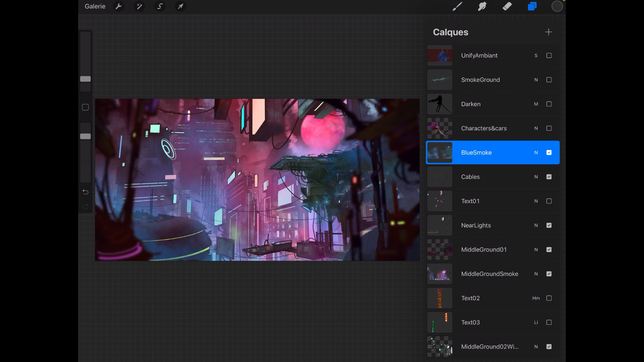Select the MiddleGround01 layer name
This screenshot has width=644, height=362.
click(484, 250)
